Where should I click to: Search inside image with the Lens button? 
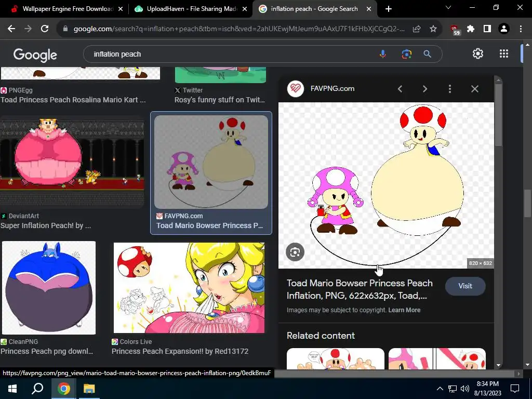tap(295, 252)
